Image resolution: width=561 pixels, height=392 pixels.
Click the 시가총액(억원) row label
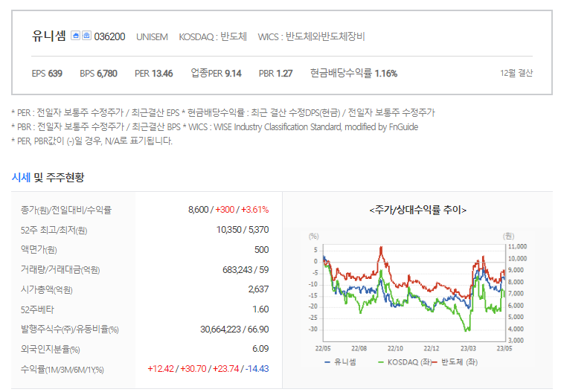point(47,289)
